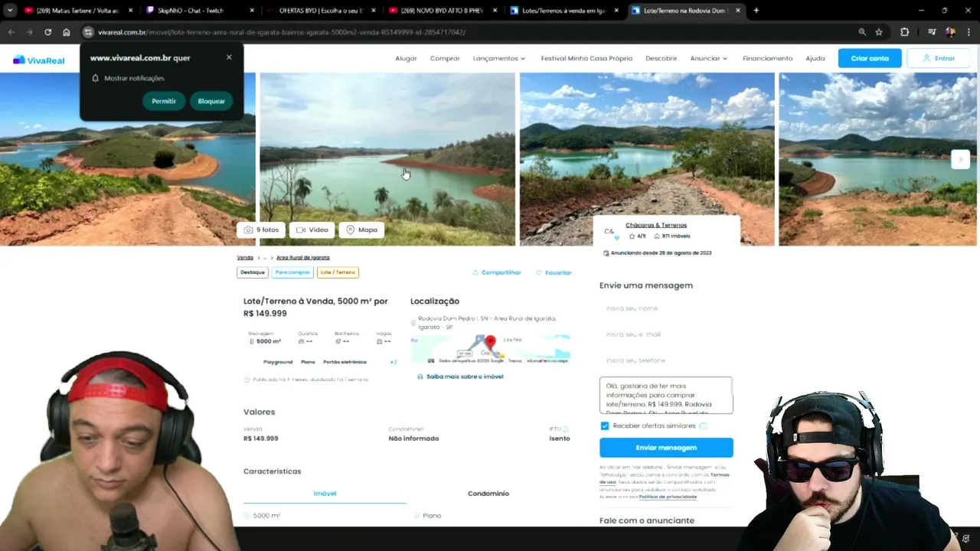The width and height of the screenshot is (980, 551).
Task: View site information icon in address bar
Action: click(88, 32)
